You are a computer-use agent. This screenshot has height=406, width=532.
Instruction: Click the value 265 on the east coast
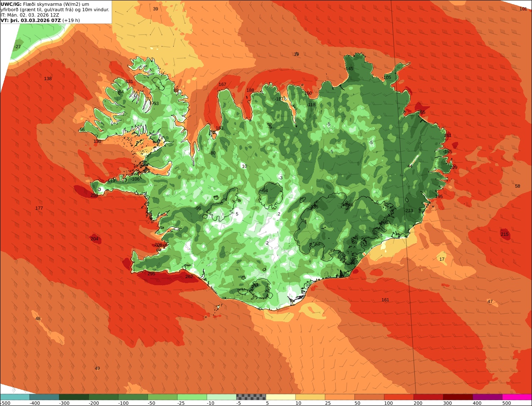coord(421,112)
